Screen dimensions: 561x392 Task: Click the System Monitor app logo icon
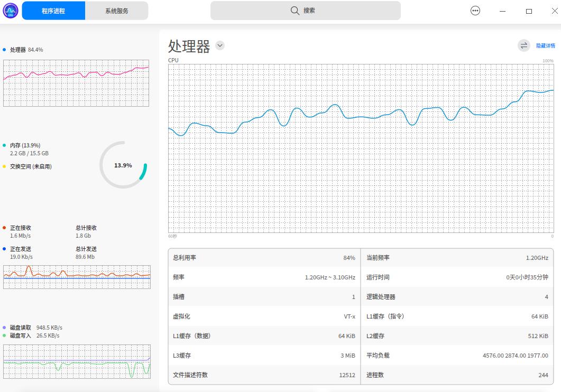pos(11,11)
